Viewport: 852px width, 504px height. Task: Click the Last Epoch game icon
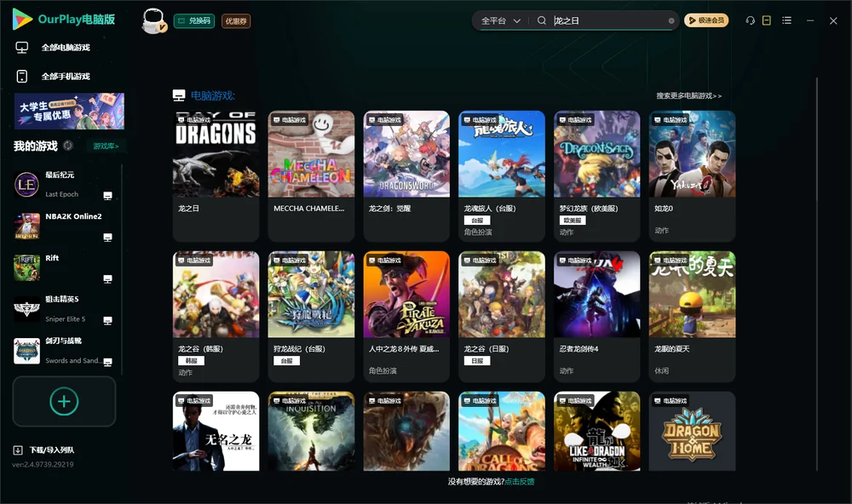(x=26, y=185)
